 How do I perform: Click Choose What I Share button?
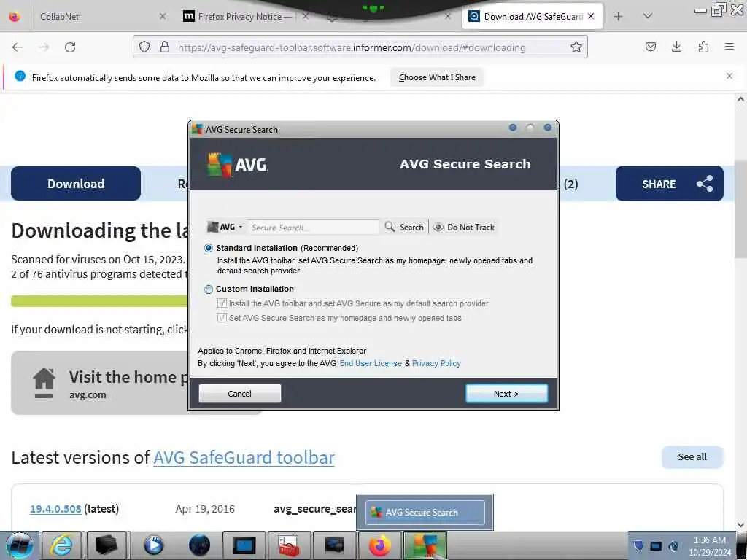click(x=437, y=77)
